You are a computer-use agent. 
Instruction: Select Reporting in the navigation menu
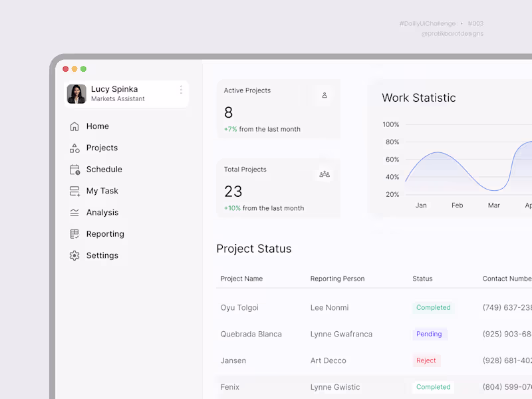click(x=104, y=233)
